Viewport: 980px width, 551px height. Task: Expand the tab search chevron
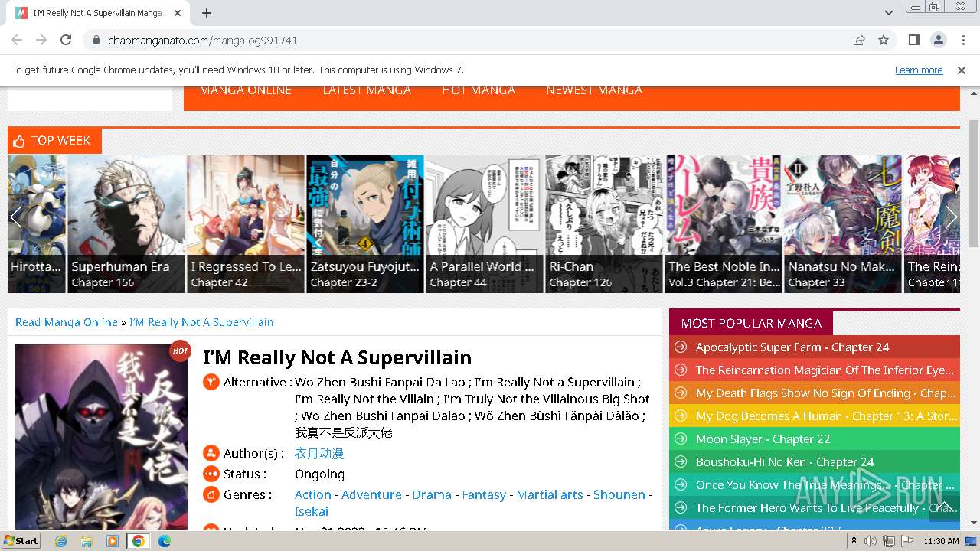889,13
